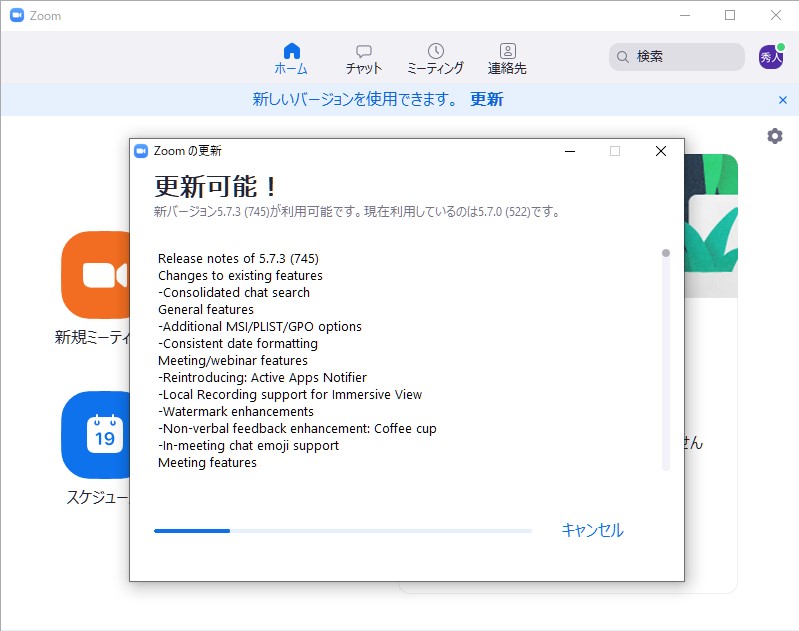Image resolution: width=799 pixels, height=631 pixels.
Task: Click the 'Changes to existing features' line
Action: tap(240, 276)
